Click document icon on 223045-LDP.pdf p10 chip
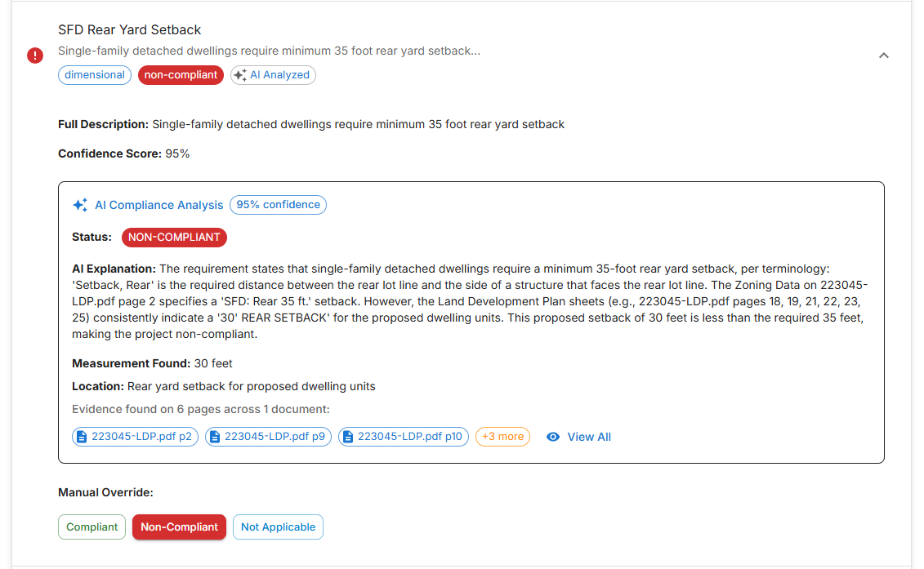The width and height of the screenshot is (924, 569). (x=348, y=437)
